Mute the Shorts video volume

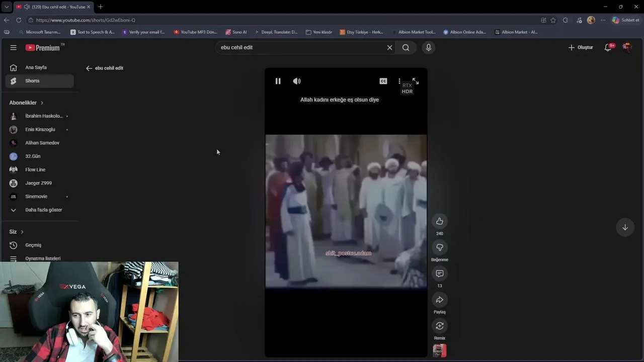coord(297,81)
